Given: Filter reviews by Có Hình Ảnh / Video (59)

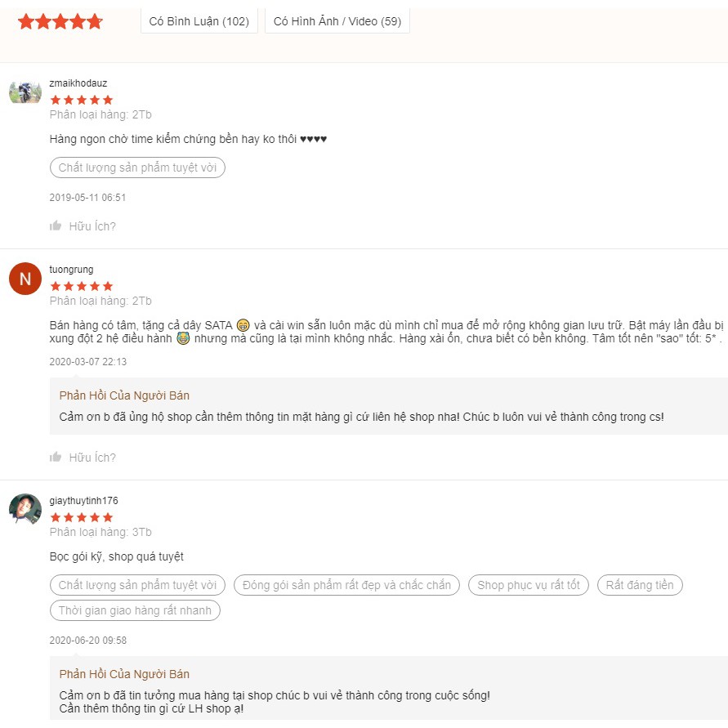Looking at the screenshot, I should [x=337, y=21].
